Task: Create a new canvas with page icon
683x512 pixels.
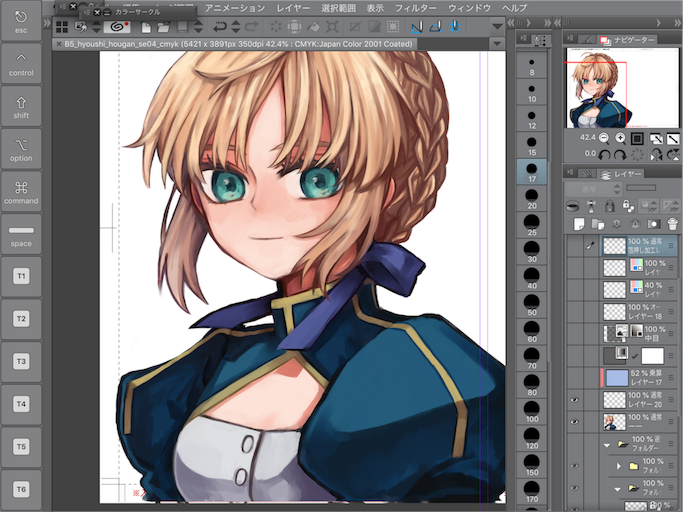Action: [146, 27]
